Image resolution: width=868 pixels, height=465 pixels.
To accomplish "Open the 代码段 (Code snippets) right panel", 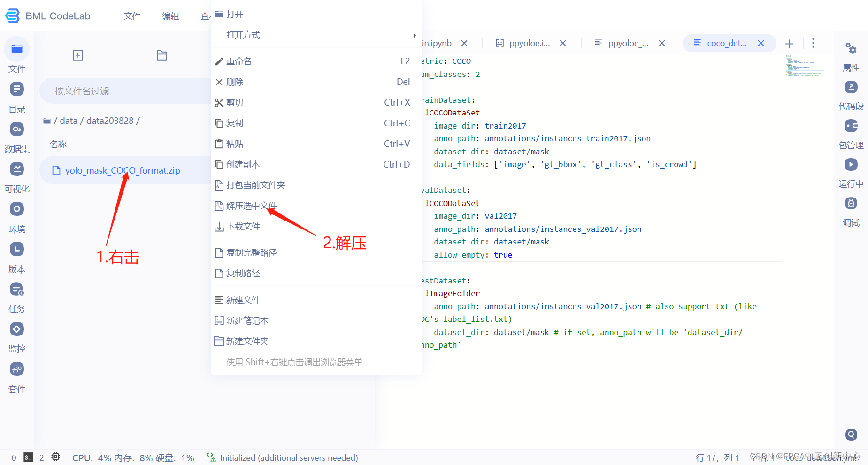I will [x=851, y=95].
